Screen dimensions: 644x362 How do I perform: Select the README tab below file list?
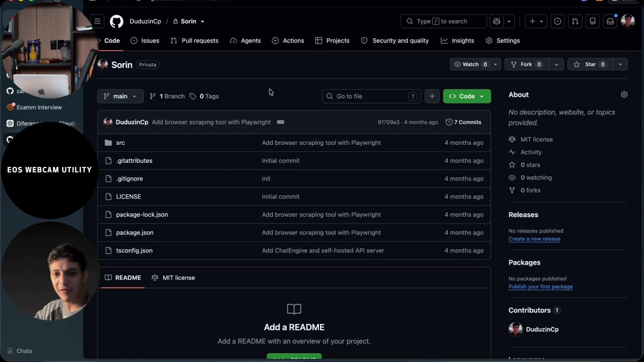point(123,278)
